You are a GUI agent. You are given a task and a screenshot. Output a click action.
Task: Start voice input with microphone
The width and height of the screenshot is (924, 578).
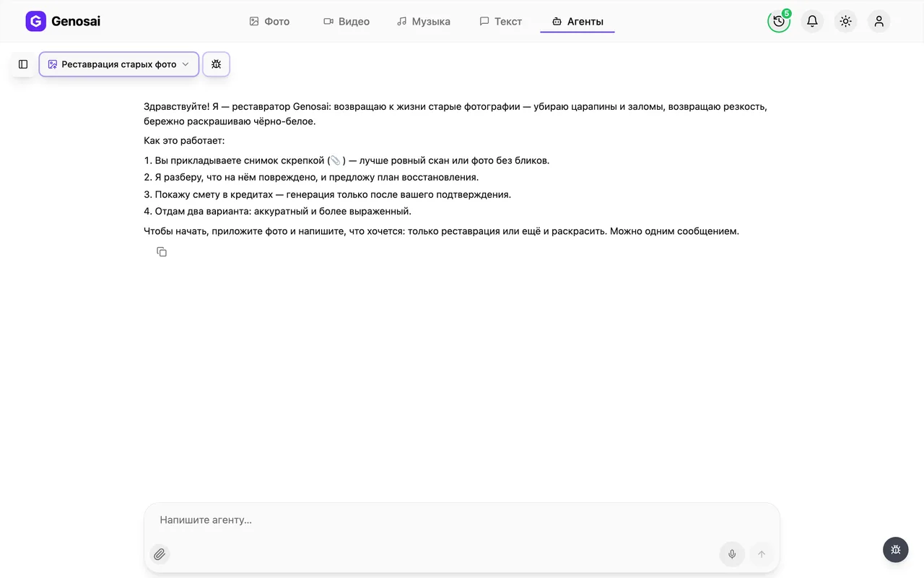pyautogui.click(x=732, y=554)
